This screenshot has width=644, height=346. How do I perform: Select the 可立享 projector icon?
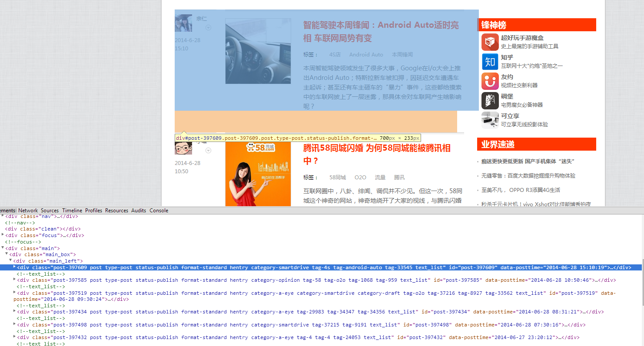490,120
